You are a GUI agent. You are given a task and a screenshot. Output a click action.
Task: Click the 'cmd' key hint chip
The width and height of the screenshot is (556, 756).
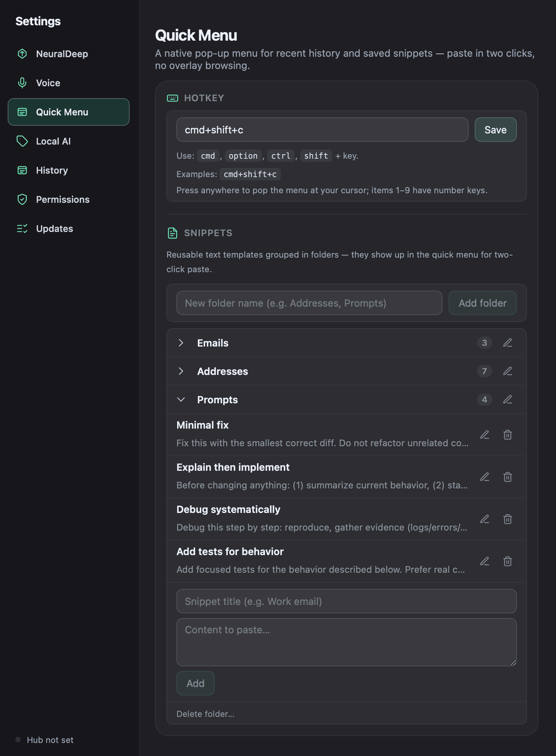(x=208, y=156)
